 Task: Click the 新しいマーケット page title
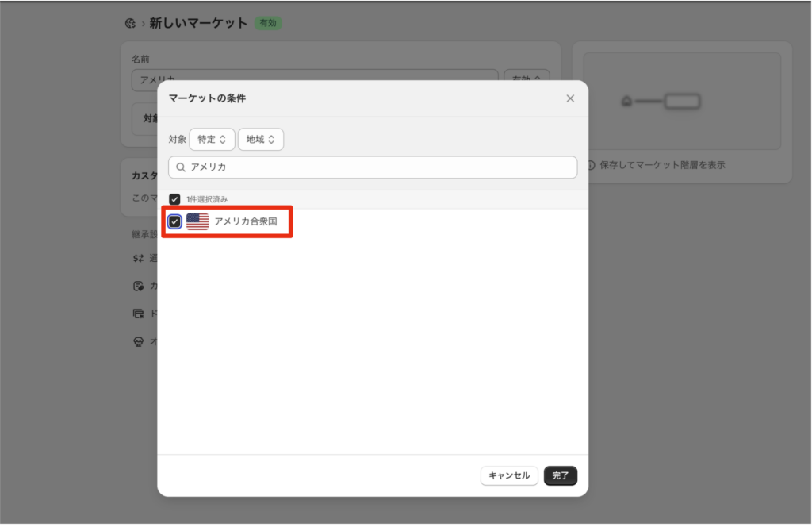198,24
